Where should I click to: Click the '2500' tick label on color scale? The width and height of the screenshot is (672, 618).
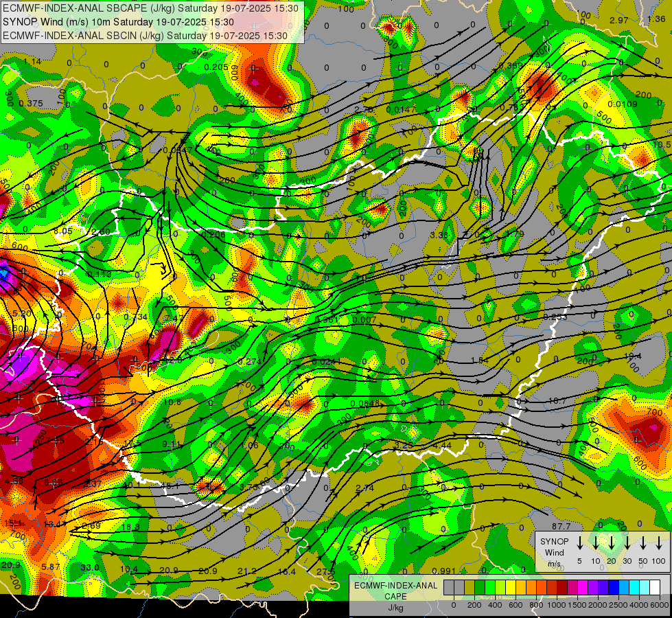[x=618, y=605]
